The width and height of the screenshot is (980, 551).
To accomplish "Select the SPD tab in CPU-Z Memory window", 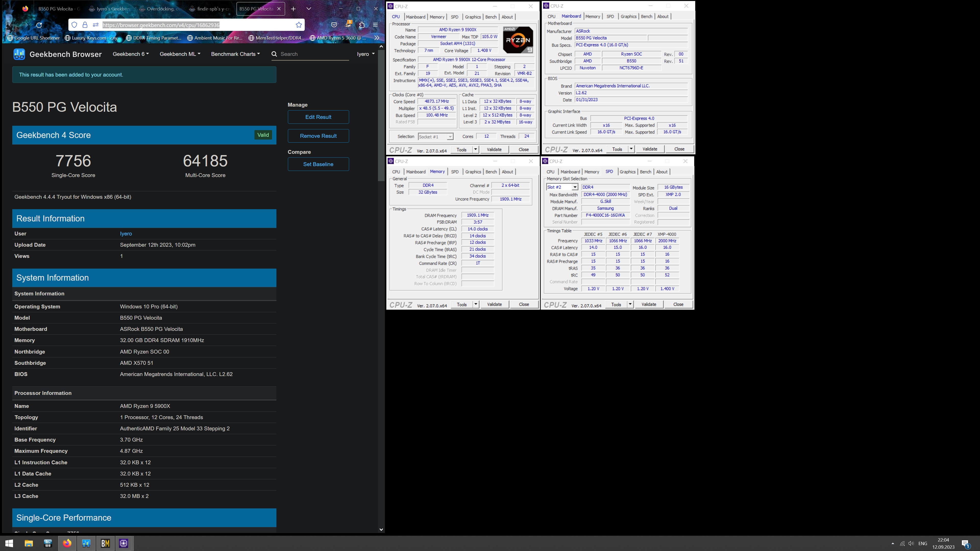I will 455,172.
